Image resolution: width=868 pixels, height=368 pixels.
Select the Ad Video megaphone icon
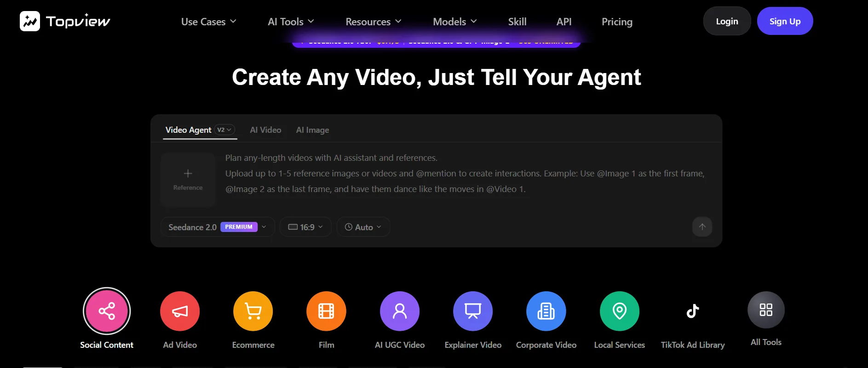(x=180, y=311)
